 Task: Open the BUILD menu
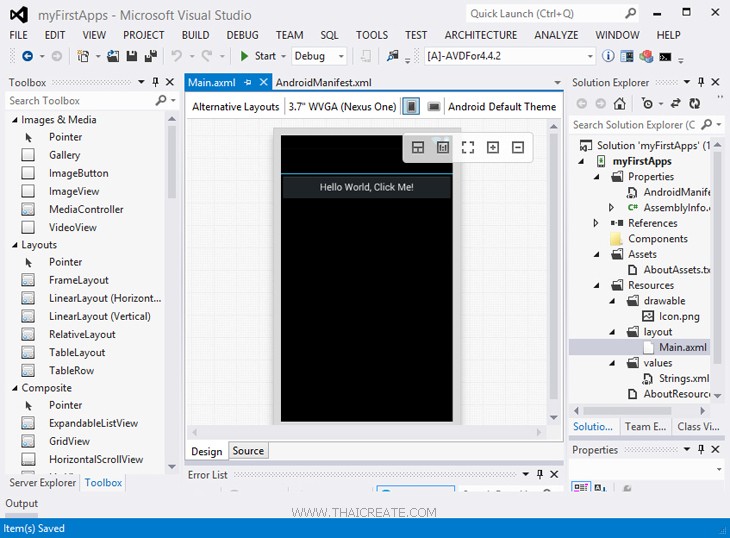tap(196, 35)
